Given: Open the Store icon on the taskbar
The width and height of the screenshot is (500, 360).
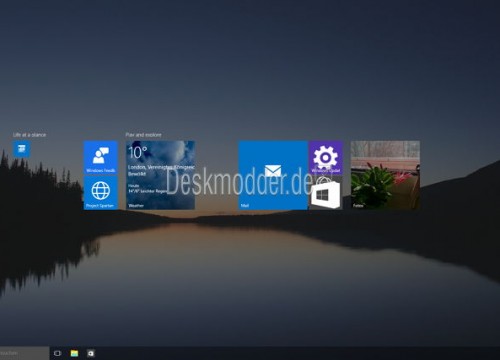Looking at the screenshot, I should coord(91,353).
